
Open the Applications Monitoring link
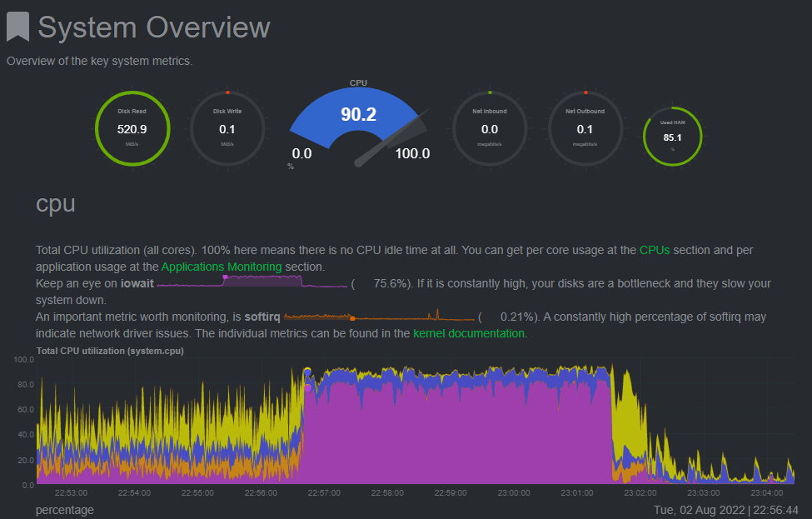pos(222,267)
